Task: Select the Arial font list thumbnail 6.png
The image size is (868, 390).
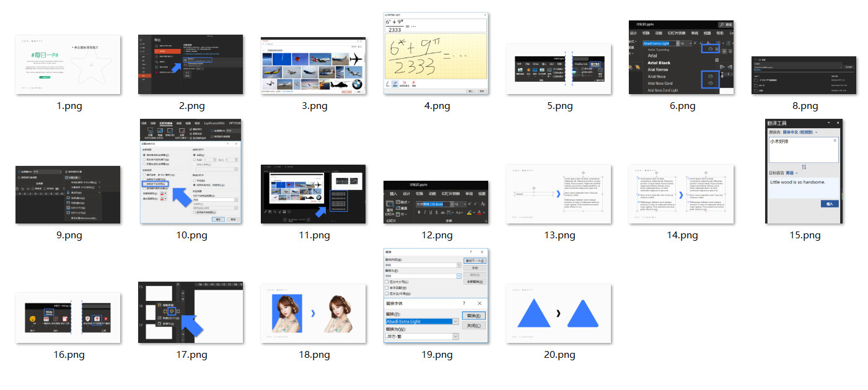Action: pos(682,58)
